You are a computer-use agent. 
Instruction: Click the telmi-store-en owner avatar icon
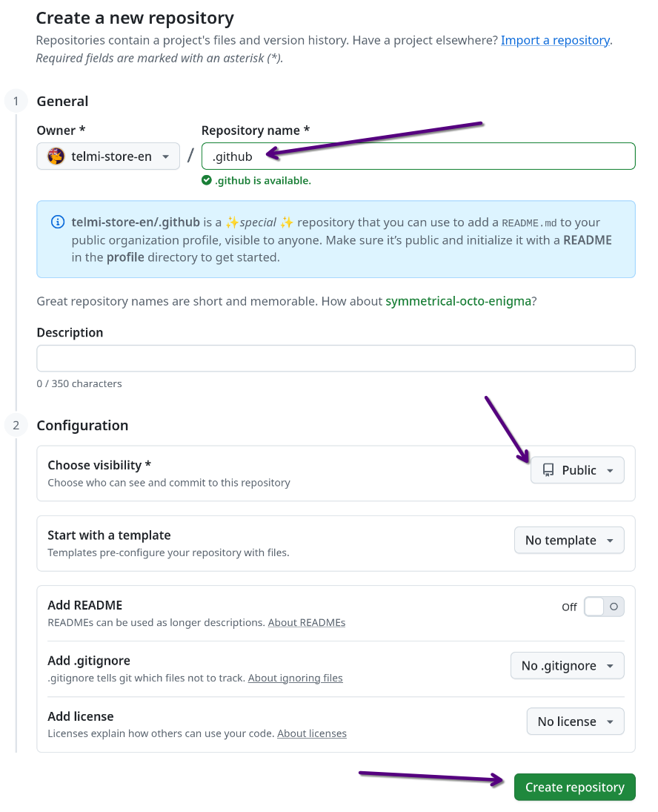tap(56, 156)
